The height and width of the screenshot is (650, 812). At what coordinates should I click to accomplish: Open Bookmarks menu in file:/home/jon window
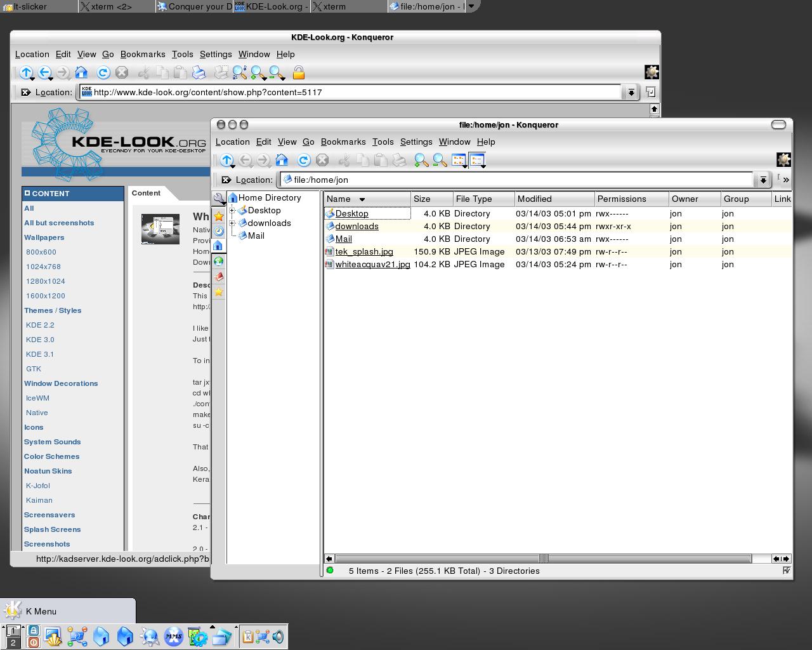click(x=343, y=142)
